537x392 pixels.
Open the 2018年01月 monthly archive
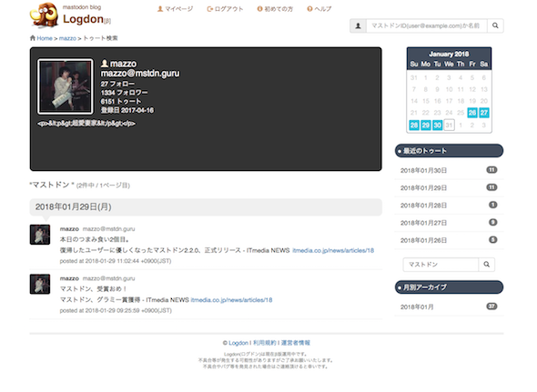tap(449, 307)
